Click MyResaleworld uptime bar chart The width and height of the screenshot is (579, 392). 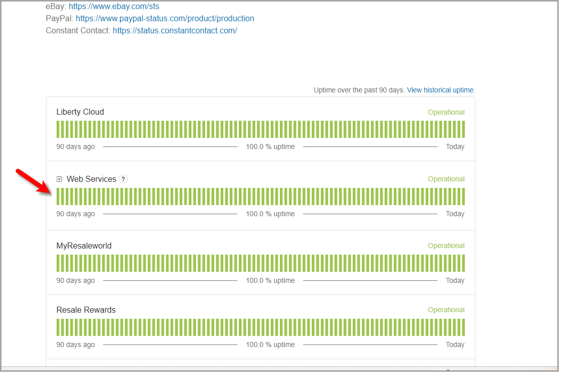[260, 263]
